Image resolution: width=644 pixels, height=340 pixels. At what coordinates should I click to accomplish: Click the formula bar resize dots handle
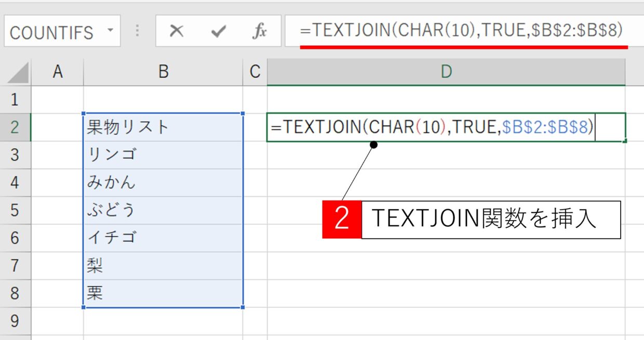pyautogui.click(x=138, y=31)
